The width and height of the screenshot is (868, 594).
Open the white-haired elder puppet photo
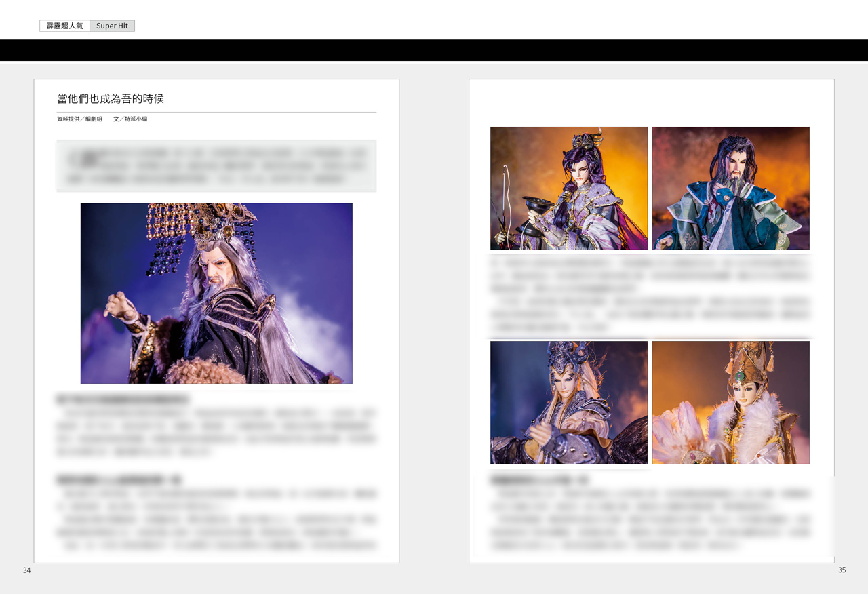tap(216, 294)
